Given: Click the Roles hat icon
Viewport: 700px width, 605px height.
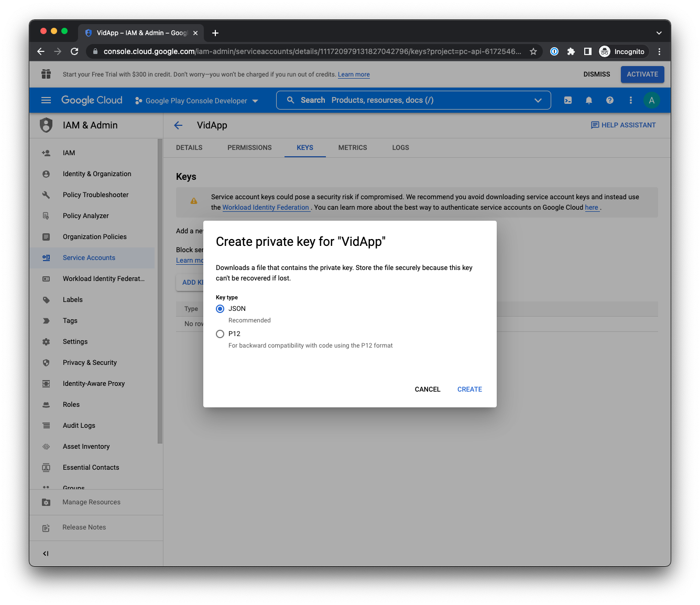Looking at the screenshot, I should pos(46,405).
